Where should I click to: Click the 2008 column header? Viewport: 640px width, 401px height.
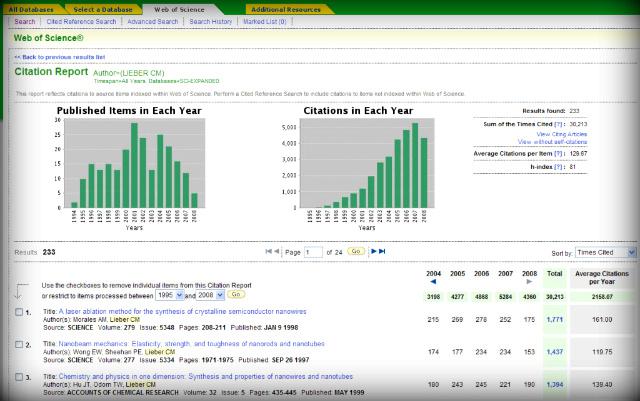[529, 274]
